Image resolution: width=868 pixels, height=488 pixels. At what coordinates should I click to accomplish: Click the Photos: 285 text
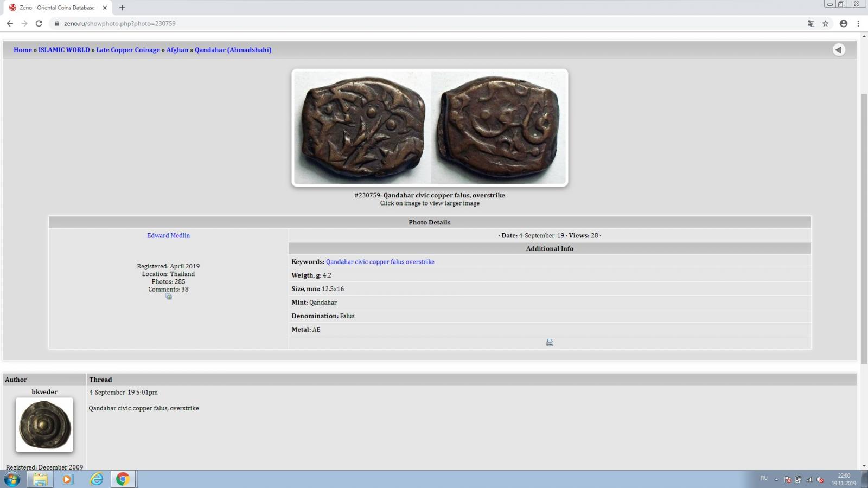(168, 281)
